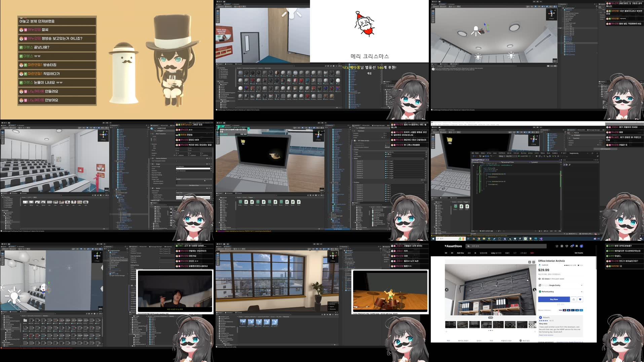Image resolution: width=644 pixels, height=362 pixels.
Task: Switch to the Add-Ons tab in the Asset Store
Action: tap(460, 253)
